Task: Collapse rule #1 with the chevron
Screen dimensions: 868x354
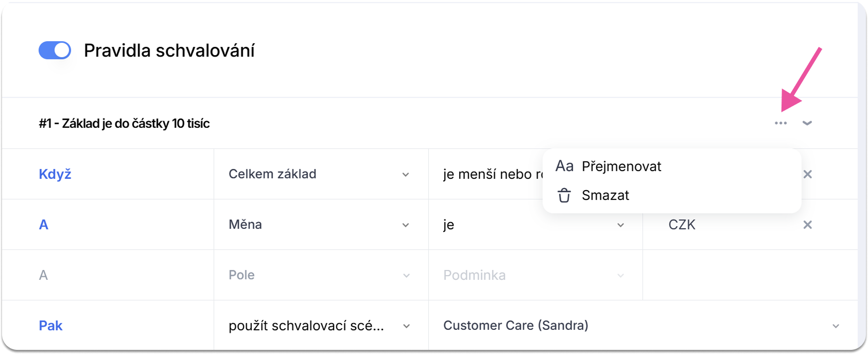Action: click(x=807, y=123)
